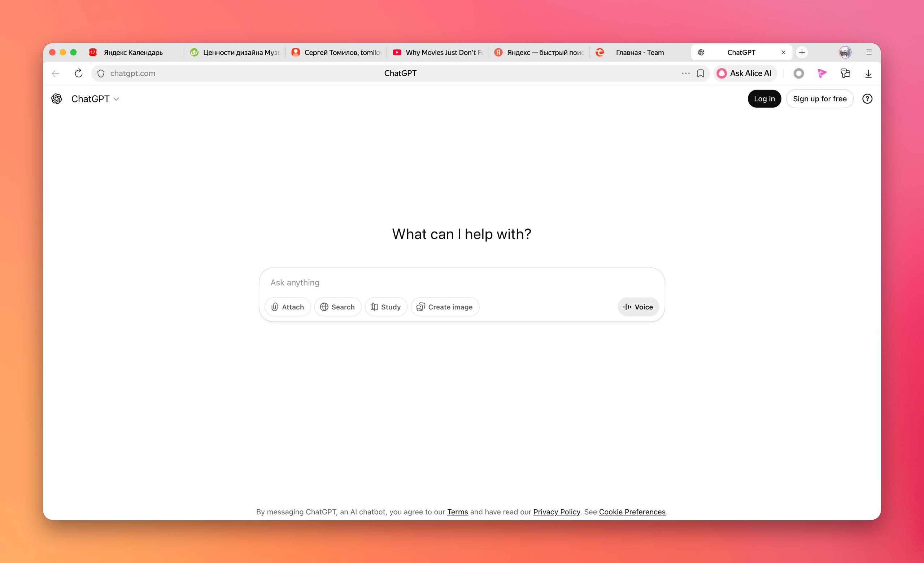The height and width of the screenshot is (563, 924).
Task: Open the browser hamburger menu
Action: click(869, 52)
